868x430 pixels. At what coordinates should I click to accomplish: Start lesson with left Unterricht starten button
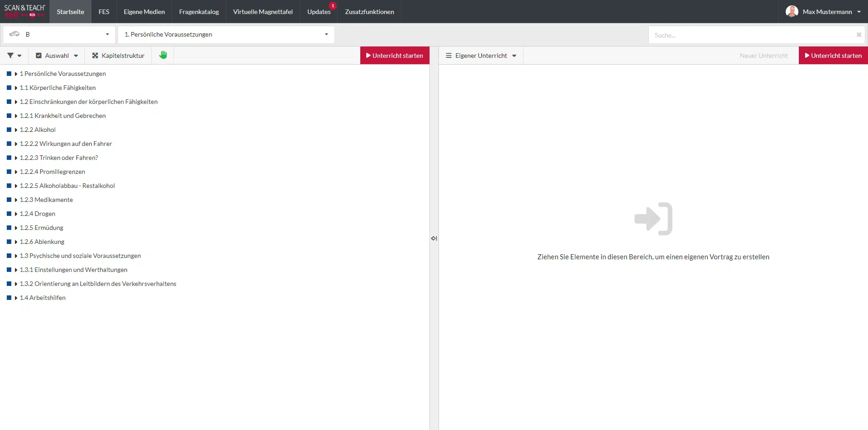[x=395, y=56]
